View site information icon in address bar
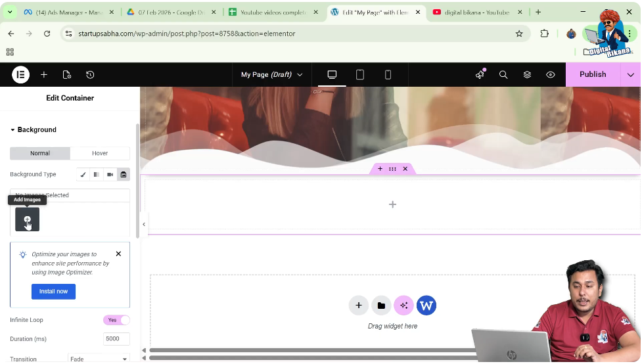 [x=69, y=34]
